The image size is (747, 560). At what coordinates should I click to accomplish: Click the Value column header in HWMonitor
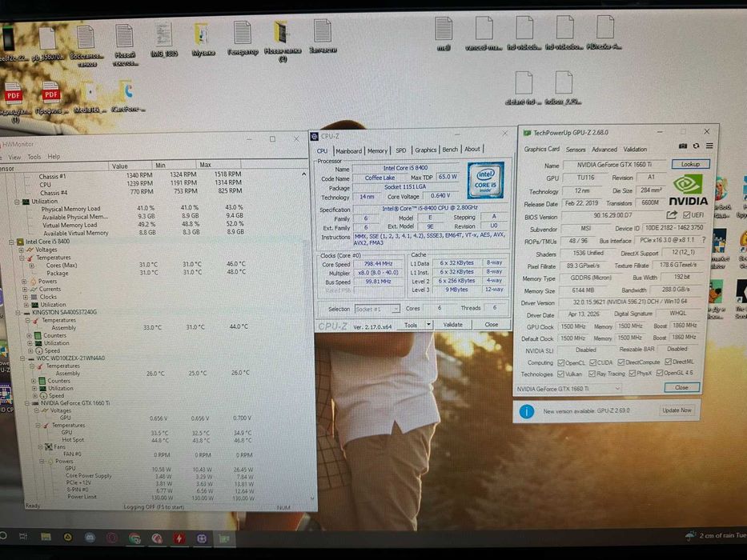129,166
